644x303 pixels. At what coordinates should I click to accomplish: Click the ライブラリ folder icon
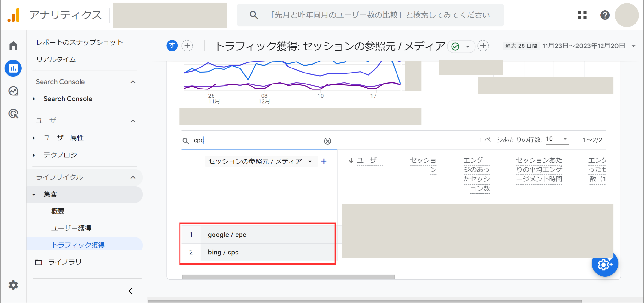coord(38,262)
